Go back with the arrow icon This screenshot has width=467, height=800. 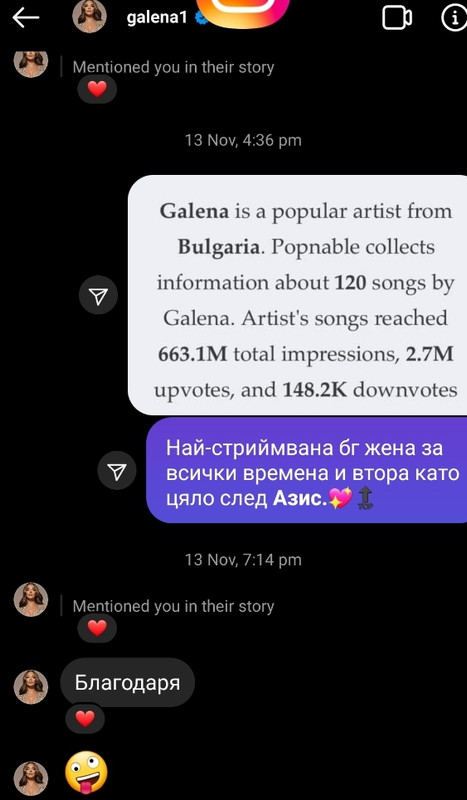[x=26, y=18]
